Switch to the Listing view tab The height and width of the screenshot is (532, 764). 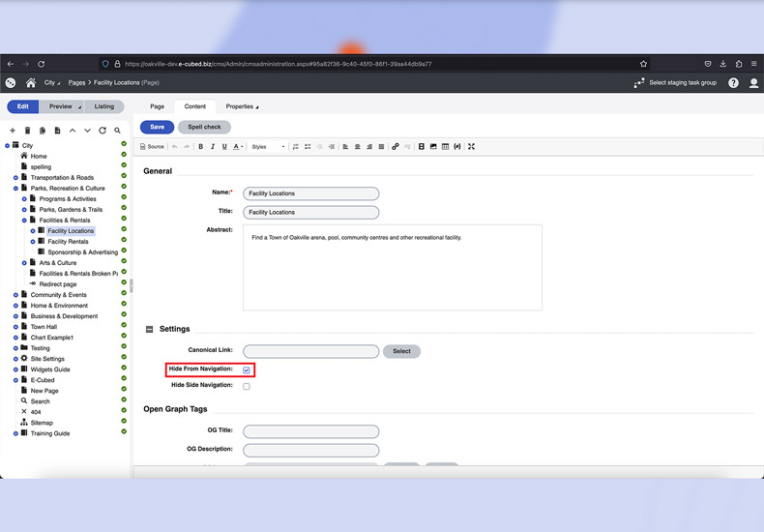click(x=103, y=106)
